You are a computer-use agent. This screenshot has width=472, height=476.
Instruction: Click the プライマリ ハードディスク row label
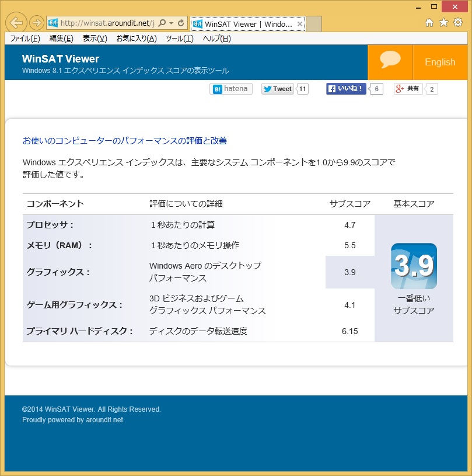point(80,331)
